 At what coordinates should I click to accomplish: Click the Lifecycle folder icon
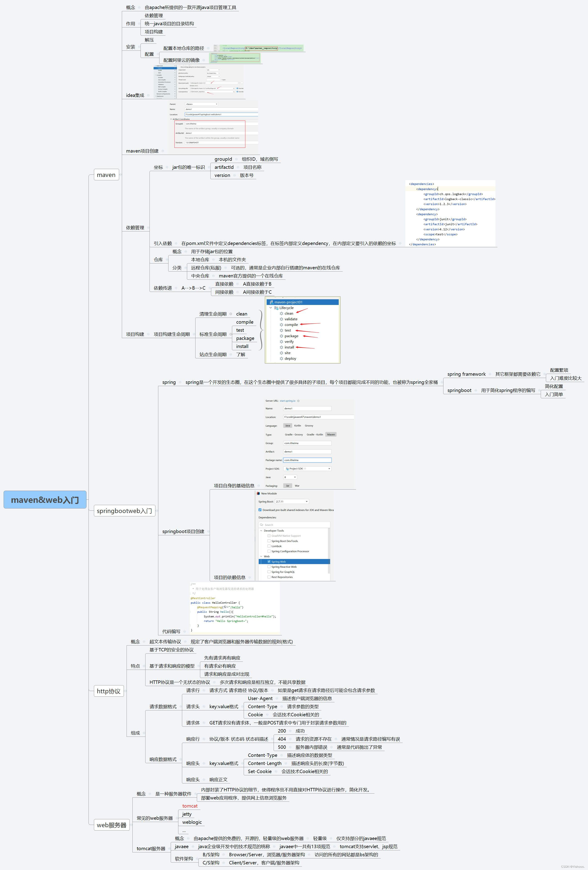pos(276,308)
